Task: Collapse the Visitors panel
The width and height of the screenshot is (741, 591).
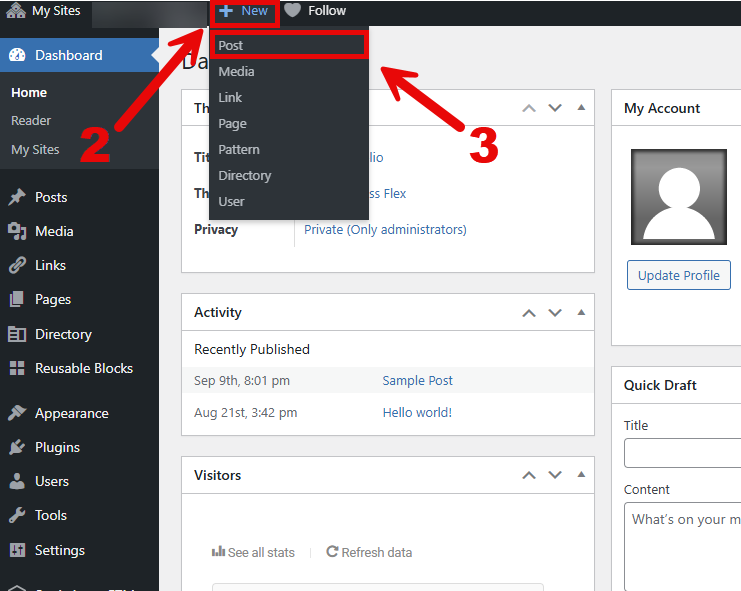Action: pyautogui.click(x=581, y=475)
